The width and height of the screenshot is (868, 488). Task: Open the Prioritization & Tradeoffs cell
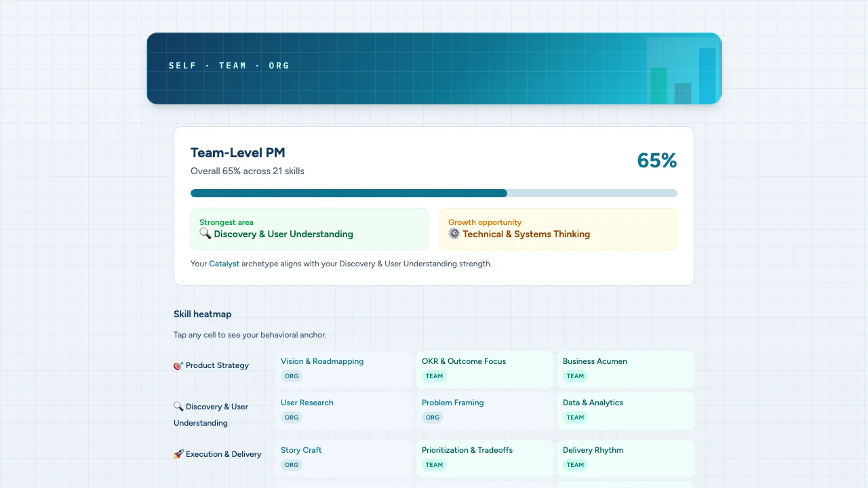pos(485,458)
